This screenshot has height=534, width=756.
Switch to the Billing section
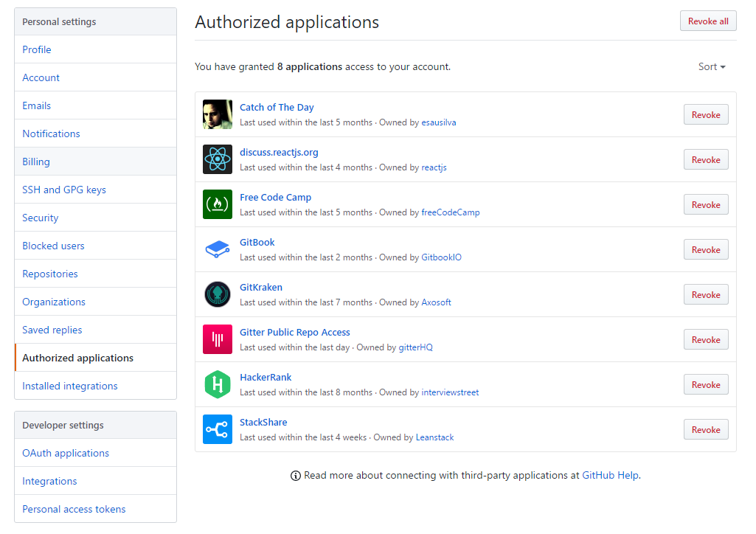(x=35, y=162)
